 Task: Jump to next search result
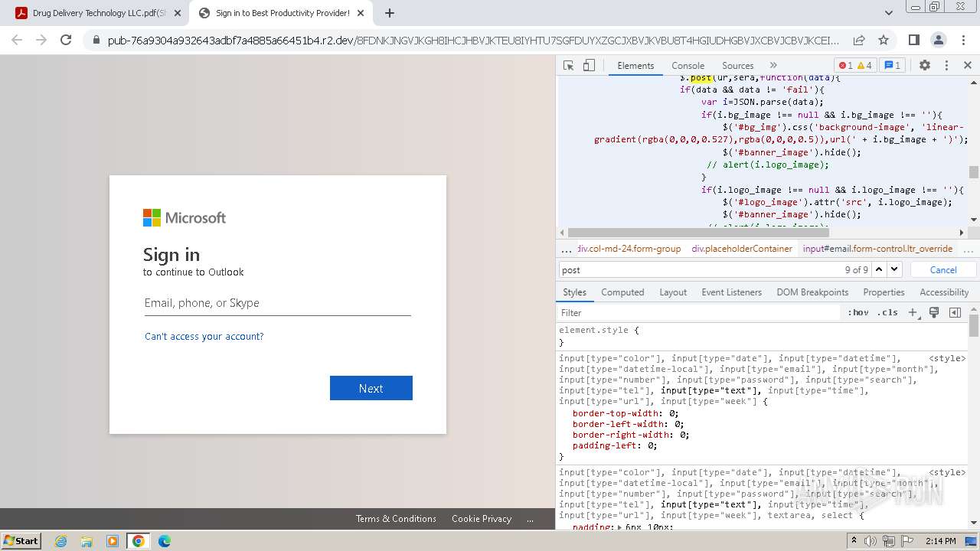[894, 269]
